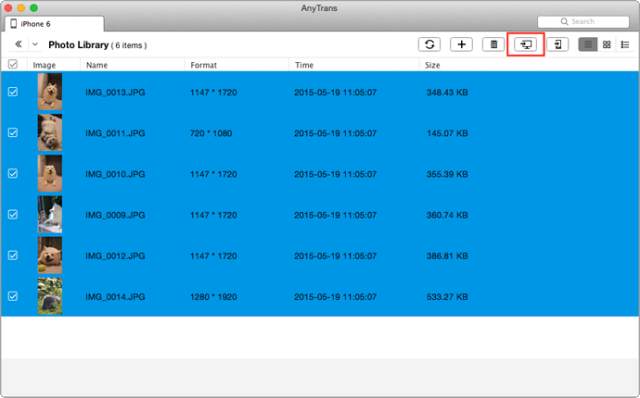The width and height of the screenshot is (640, 398).
Task: Click file name IMG_0013.JPG
Action: pos(115,93)
